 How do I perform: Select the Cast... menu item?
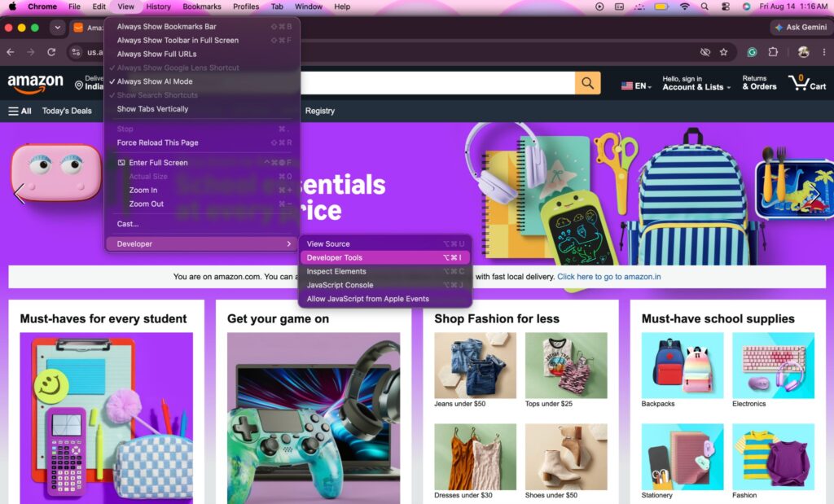pyautogui.click(x=201, y=225)
